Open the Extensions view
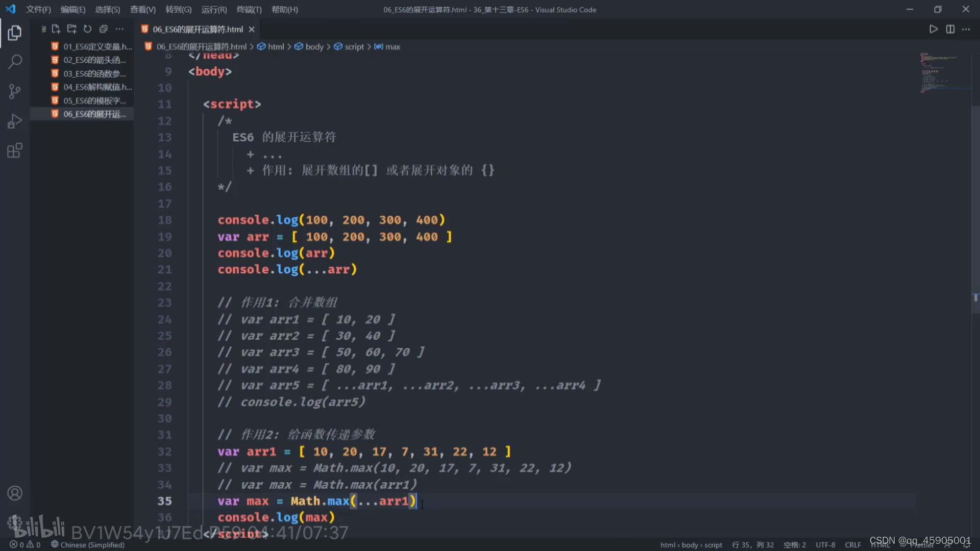The image size is (980, 551). pyautogui.click(x=15, y=151)
